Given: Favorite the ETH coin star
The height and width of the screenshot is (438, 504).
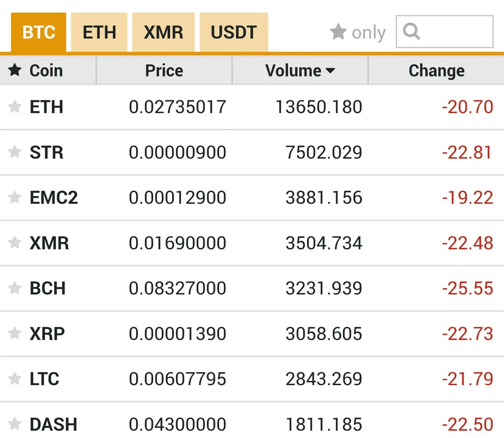Looking at the screenshot, I should coord(15,107).
